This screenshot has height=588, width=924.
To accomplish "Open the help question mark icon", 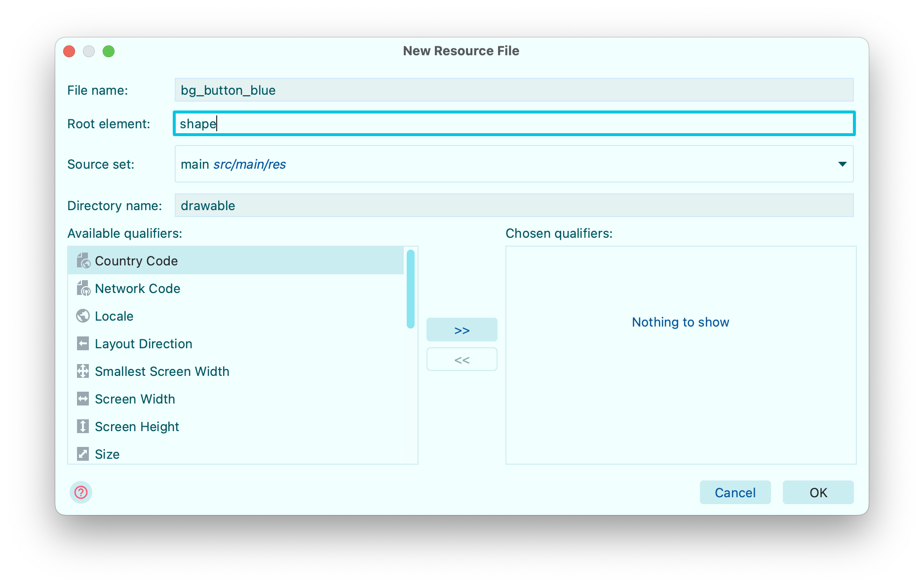I will click(81, 492).
